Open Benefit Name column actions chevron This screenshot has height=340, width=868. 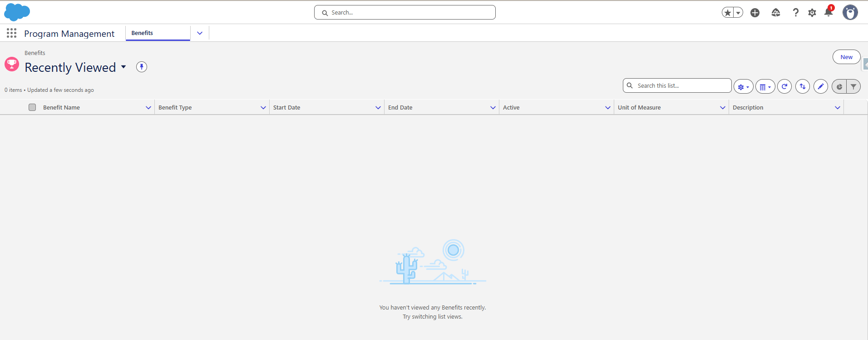tap(148, 108)
